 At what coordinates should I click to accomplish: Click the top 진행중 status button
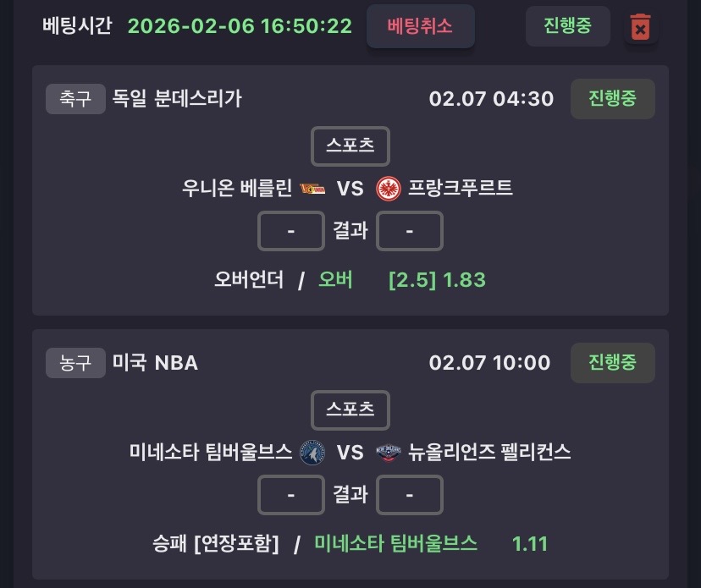coord(567,26)
